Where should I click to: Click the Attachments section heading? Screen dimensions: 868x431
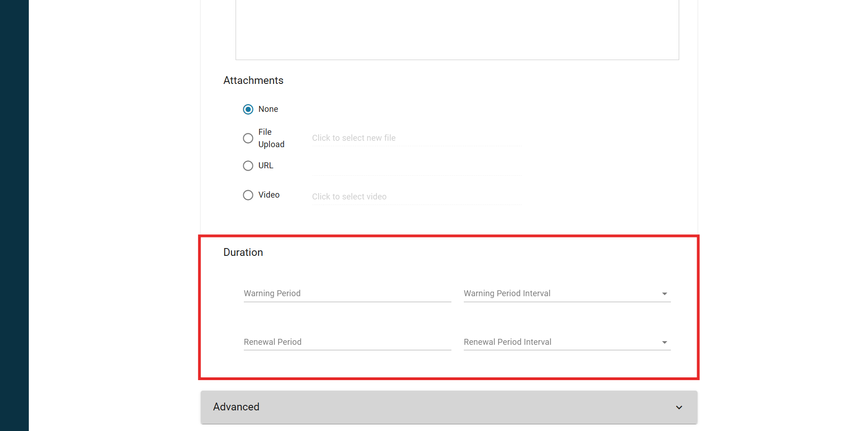pyautogui.click(x=253, y=81)
